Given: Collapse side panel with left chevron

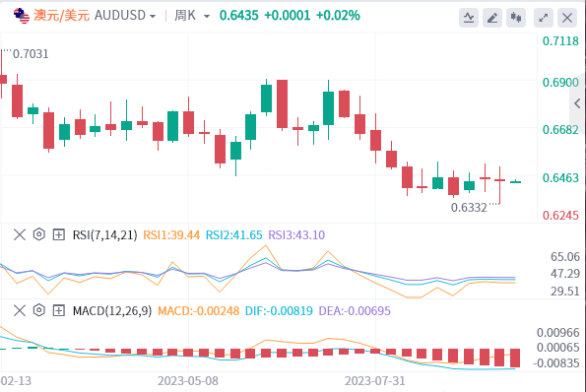Looking at the screenshot, I should [577, 103].
